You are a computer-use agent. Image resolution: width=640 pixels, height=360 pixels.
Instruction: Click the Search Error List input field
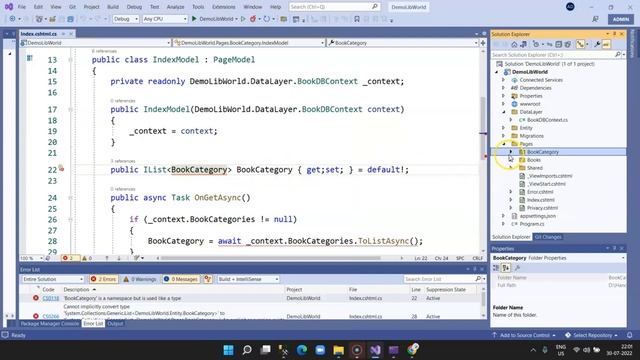coord(439,279)
